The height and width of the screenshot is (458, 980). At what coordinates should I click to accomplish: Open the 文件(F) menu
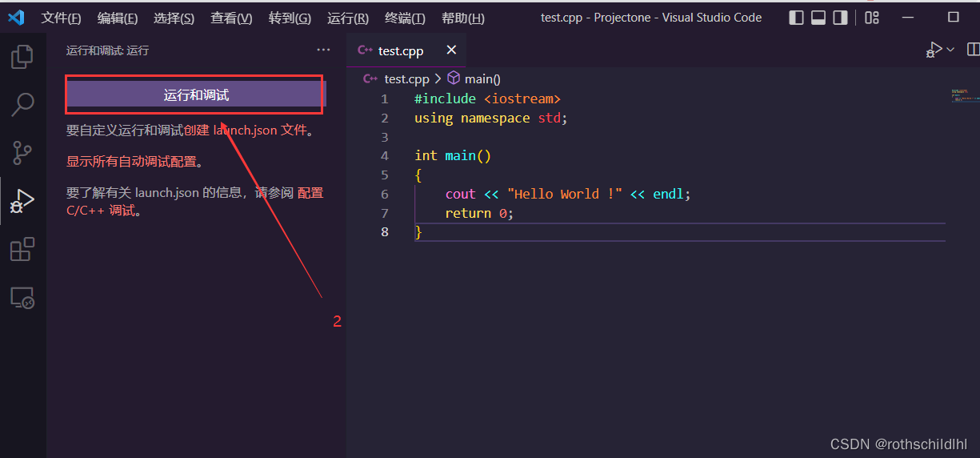(61, 18)
